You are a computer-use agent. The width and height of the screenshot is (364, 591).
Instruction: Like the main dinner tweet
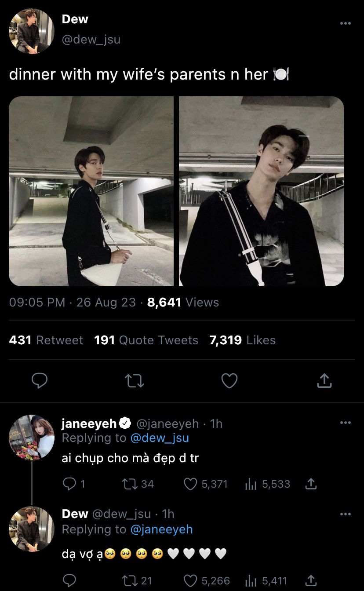click(x=229, y=381)
